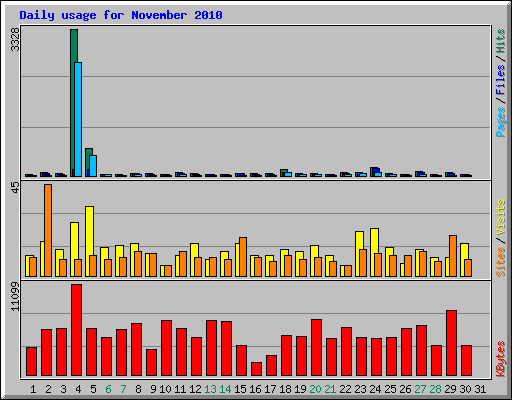Click green weekend day label 28
This screenshot has height=400, width=512.
(435, 389)
